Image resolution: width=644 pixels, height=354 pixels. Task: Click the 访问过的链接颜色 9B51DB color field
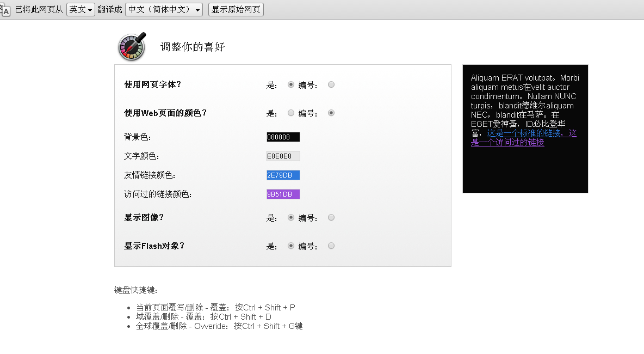point(283,194)
